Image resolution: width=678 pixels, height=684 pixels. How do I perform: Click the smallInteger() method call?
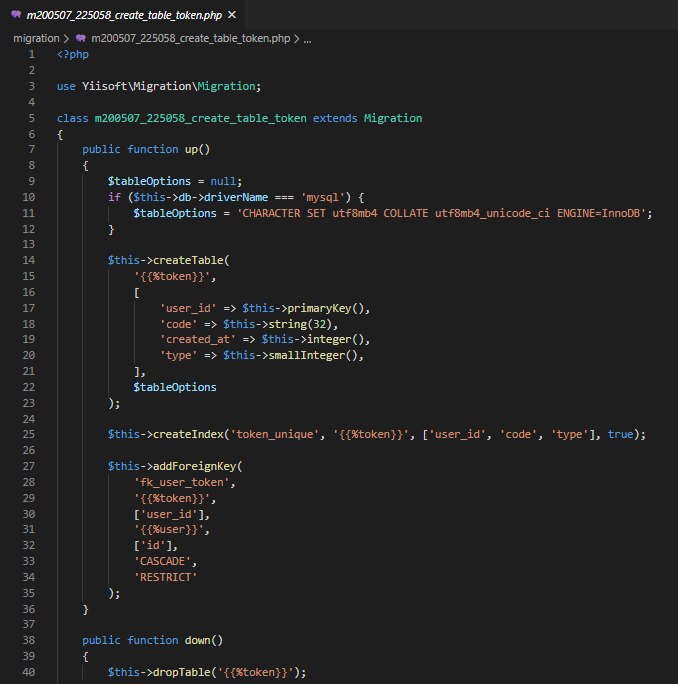point(313,356)
